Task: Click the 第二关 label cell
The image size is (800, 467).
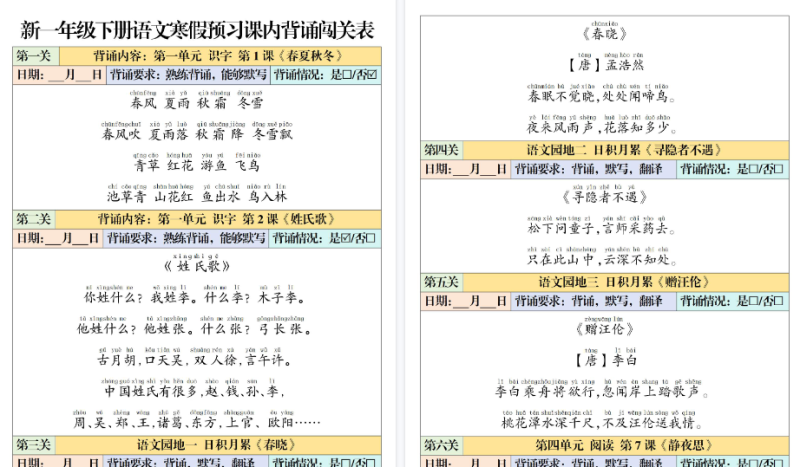Action: [34, 219]
